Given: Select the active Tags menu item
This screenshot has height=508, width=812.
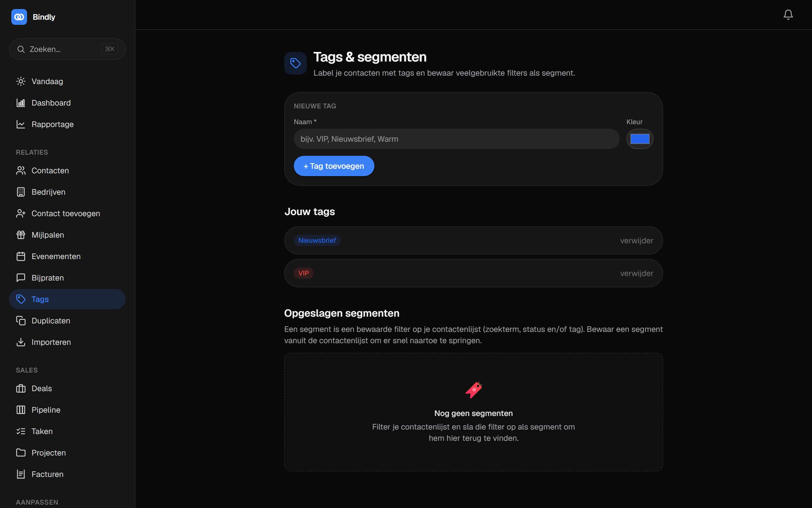Looking at the screenshot, I should click(67, 299).
